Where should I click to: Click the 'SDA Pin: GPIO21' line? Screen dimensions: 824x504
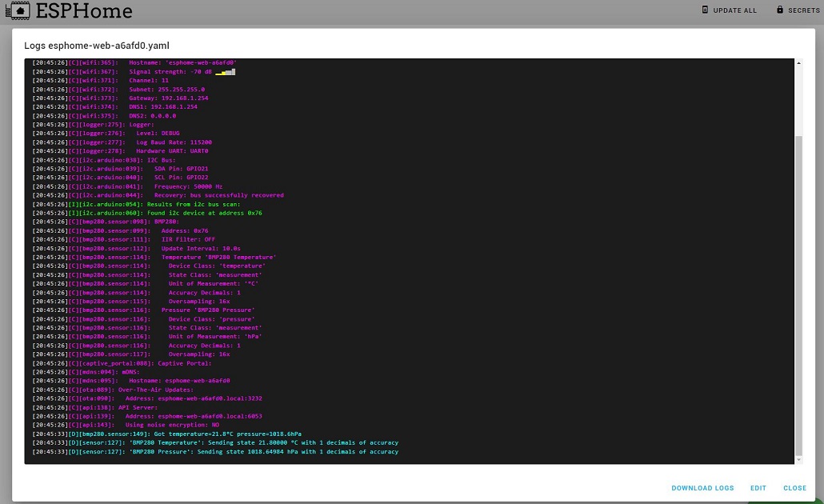point(120,170)
